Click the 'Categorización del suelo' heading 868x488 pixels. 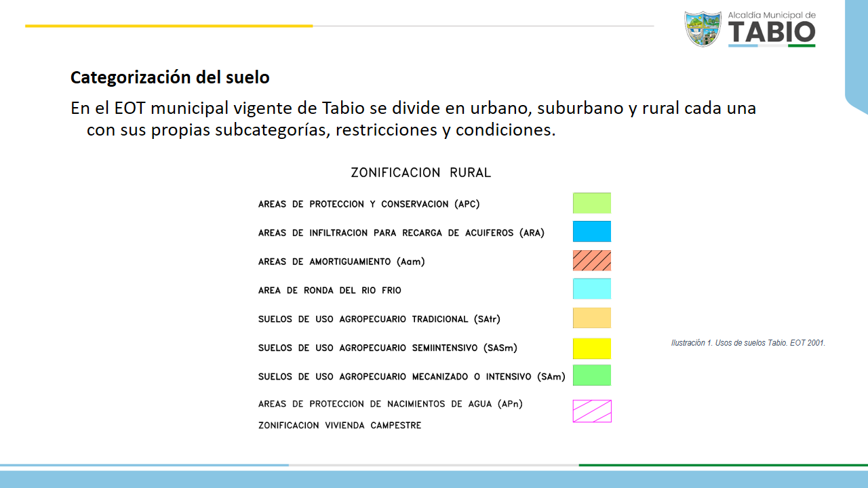coord(170,78)
